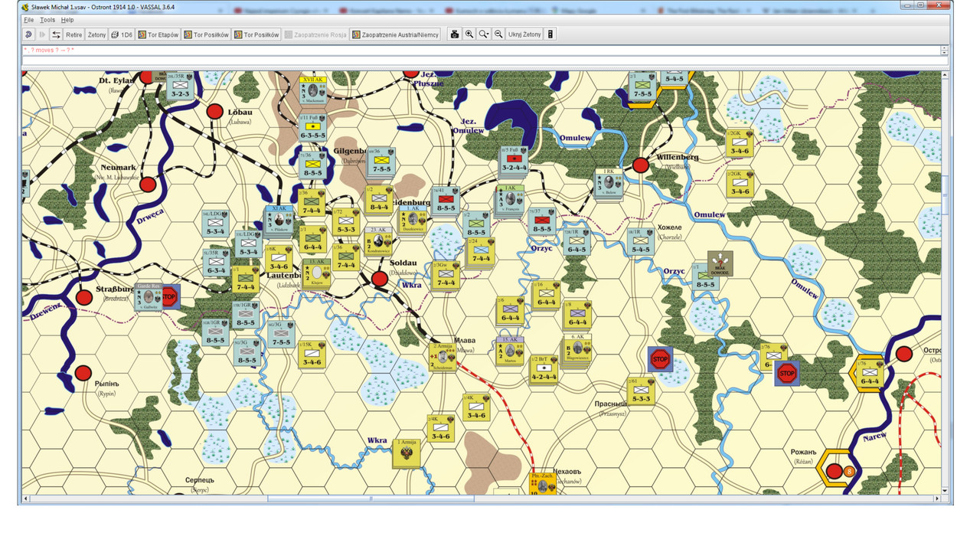The width and height of the screenshot is (980, 546).
Task: Click the STOP marker above Прасныш
Action: tap(660, 359)
